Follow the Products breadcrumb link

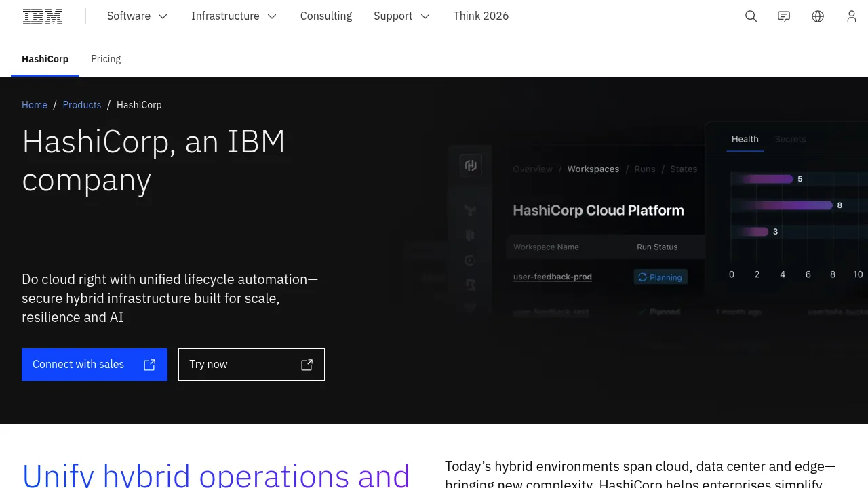point(82,105)
